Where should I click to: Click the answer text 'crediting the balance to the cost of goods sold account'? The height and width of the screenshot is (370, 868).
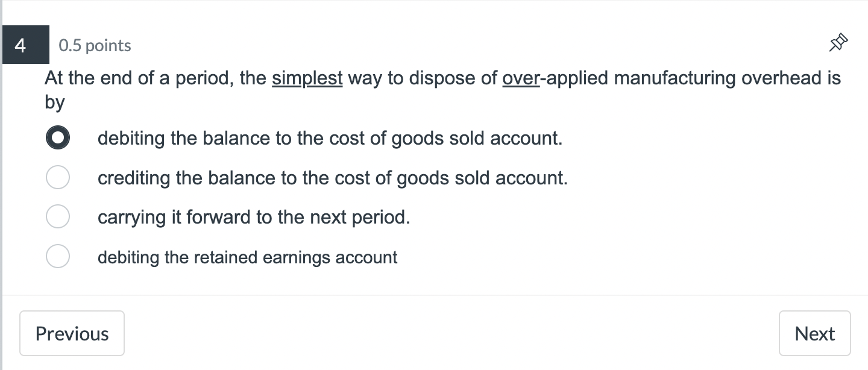333,177
